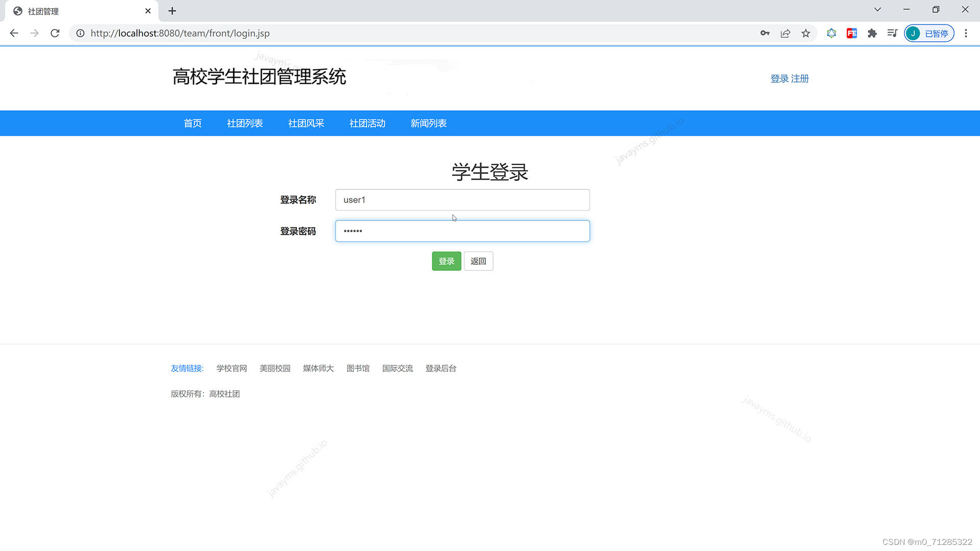Click the site information icon
This screenshot has width=980, height=551.
[80, 33]
